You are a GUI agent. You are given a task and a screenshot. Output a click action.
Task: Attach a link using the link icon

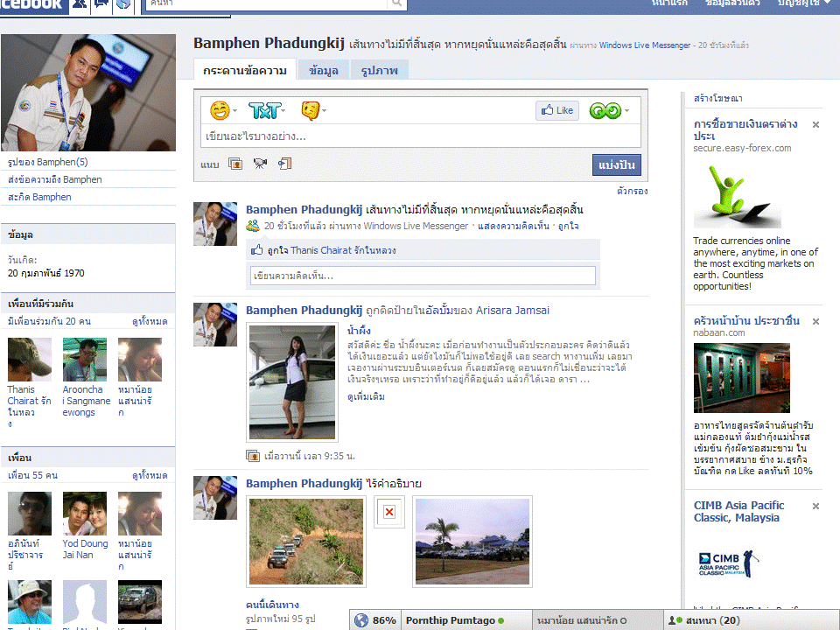point(284,164)
